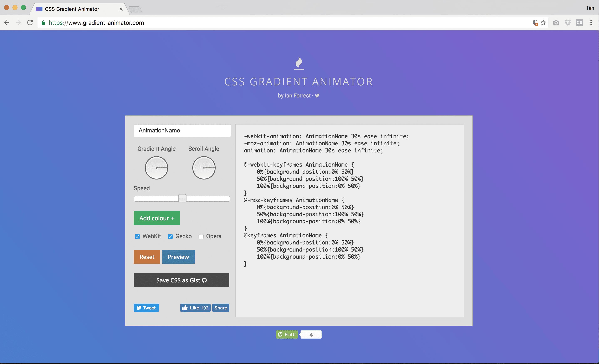
Task: Navigate back with the arrow
Action: pos(7,22)
